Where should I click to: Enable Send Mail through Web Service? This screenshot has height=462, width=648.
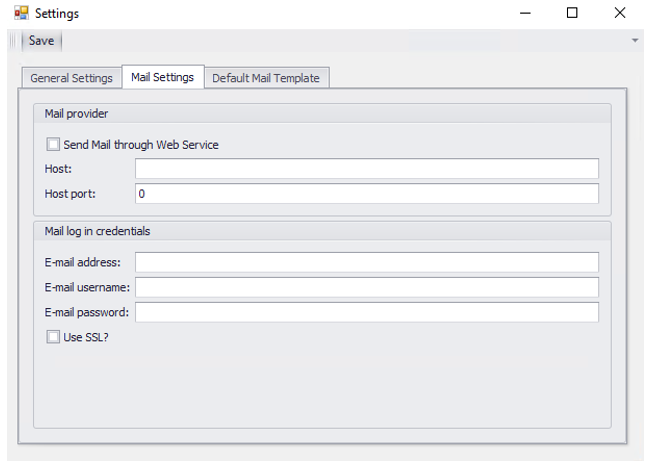tap(54, 145)
